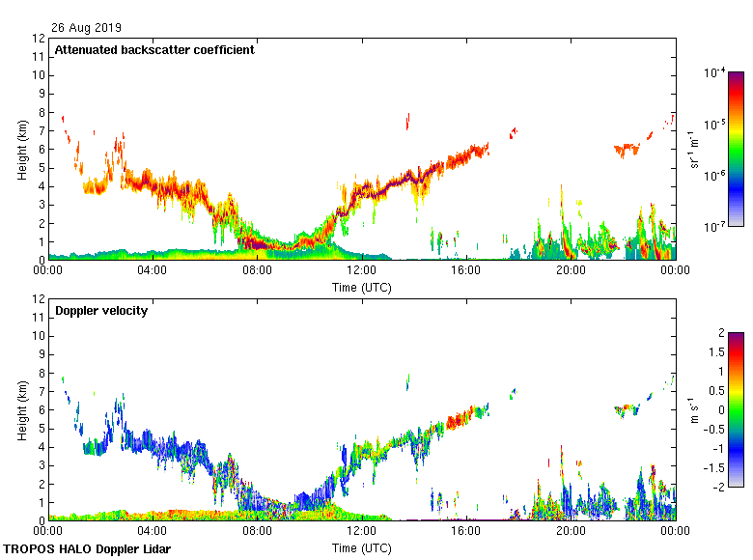Click 08:00 on the upper plot time axis
This screenshot has width=753, height=560.
click(257, 271)
